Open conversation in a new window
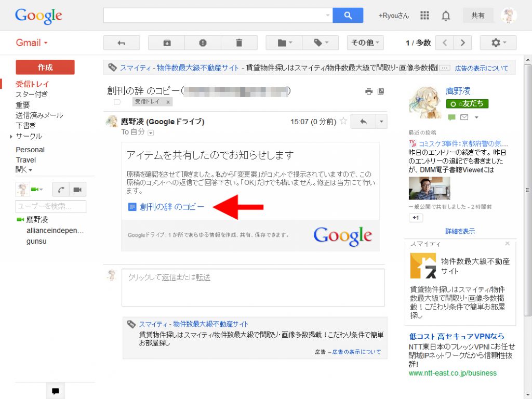 click(x=381, y=91)
